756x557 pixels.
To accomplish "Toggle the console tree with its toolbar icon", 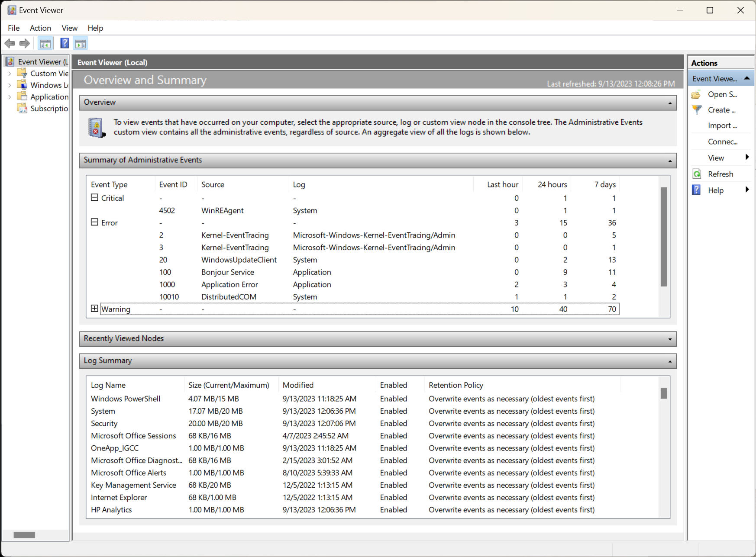I will click(45, 43).
